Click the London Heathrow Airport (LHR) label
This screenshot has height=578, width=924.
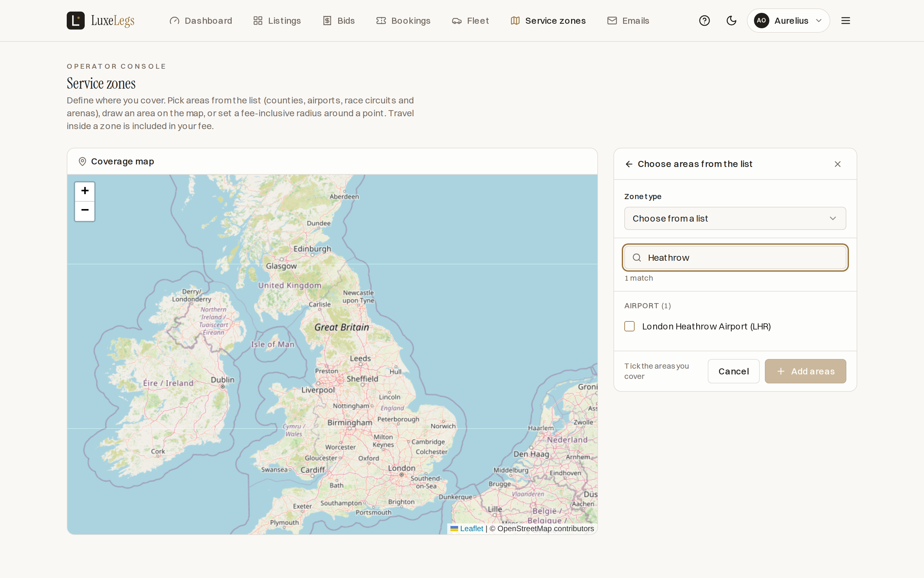(706, 327)
